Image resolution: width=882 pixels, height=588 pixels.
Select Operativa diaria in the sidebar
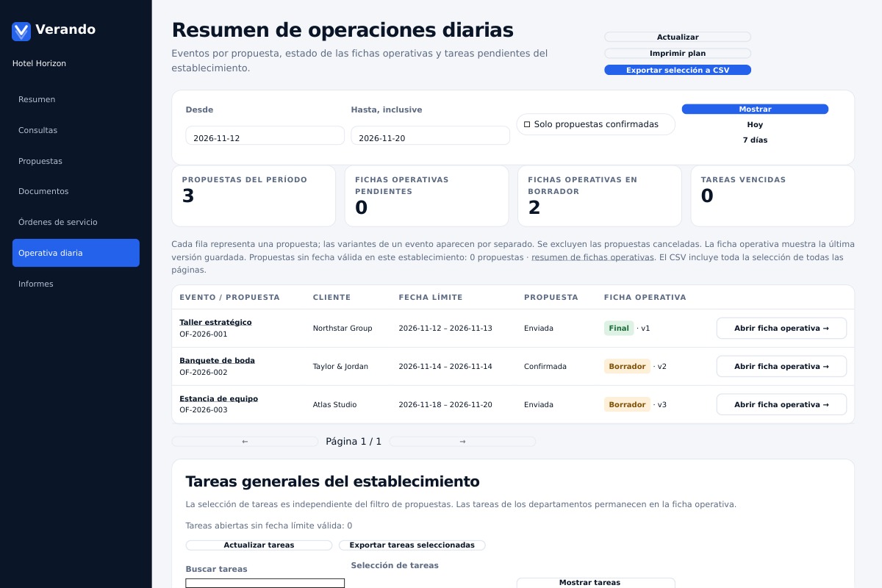click(76, 253)
